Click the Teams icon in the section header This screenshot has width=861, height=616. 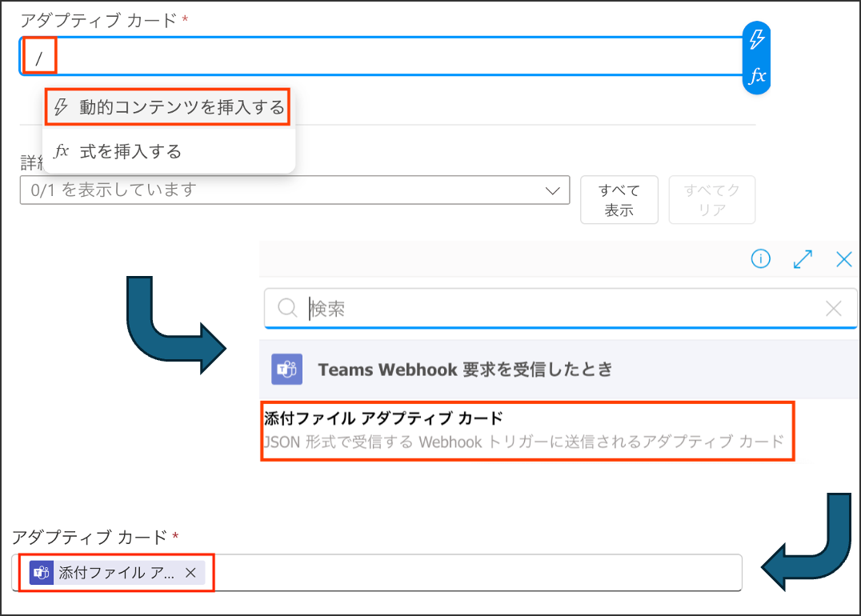coord(286,369)
